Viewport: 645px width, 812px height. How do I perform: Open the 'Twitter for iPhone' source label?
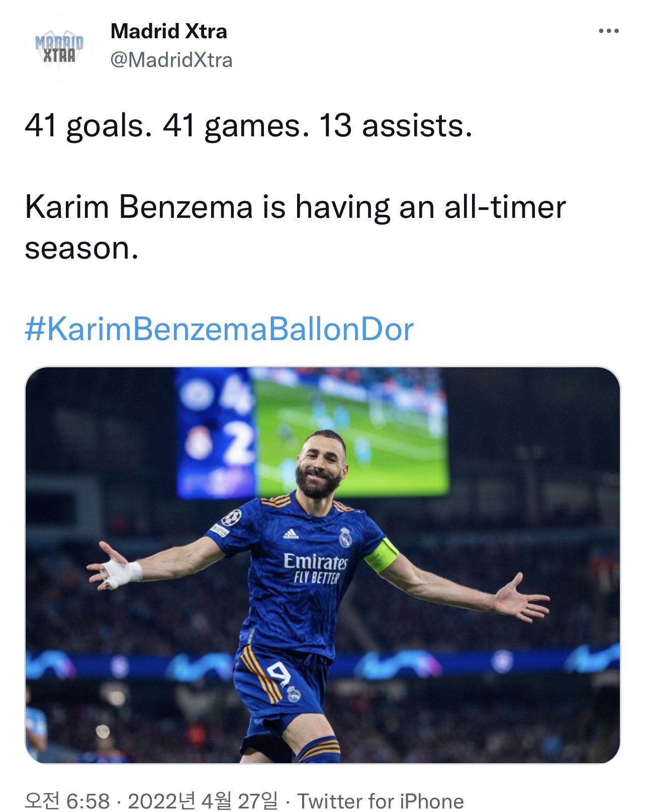[381, 800]
